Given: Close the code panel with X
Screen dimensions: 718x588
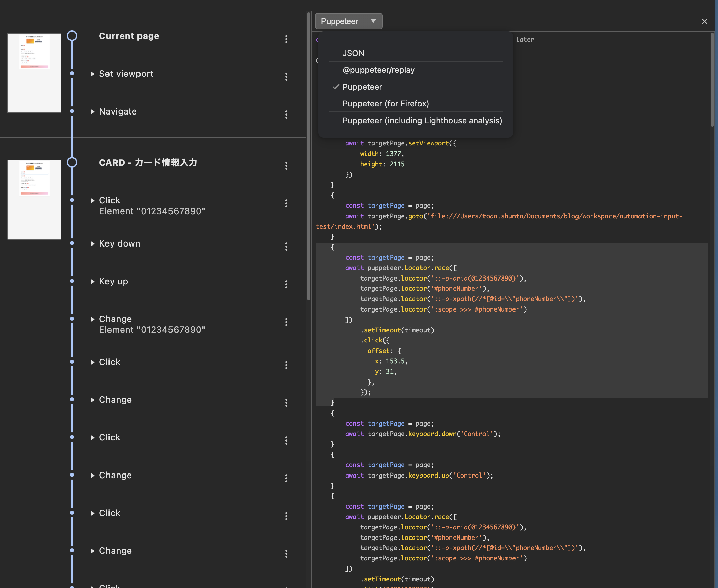Looking at the screenshot, I should [705, 21].
